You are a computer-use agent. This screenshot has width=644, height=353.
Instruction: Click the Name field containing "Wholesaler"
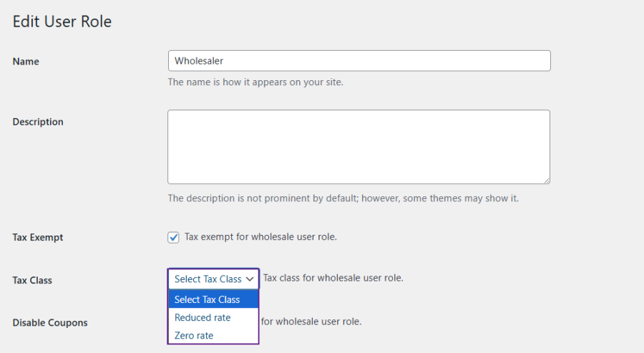[358, 61]
